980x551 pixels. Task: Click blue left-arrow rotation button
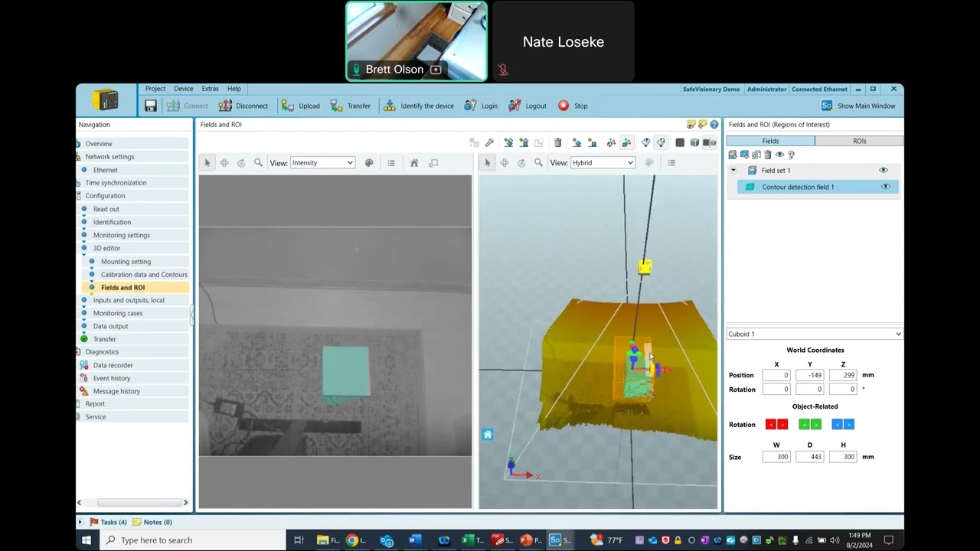tap(837, 425)
